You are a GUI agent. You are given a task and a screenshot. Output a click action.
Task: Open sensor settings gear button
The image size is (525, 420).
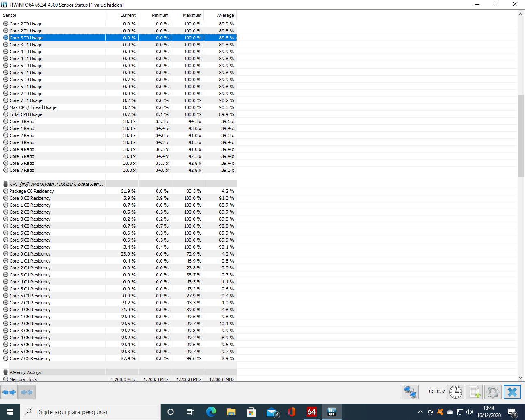(x=493, y=392)
